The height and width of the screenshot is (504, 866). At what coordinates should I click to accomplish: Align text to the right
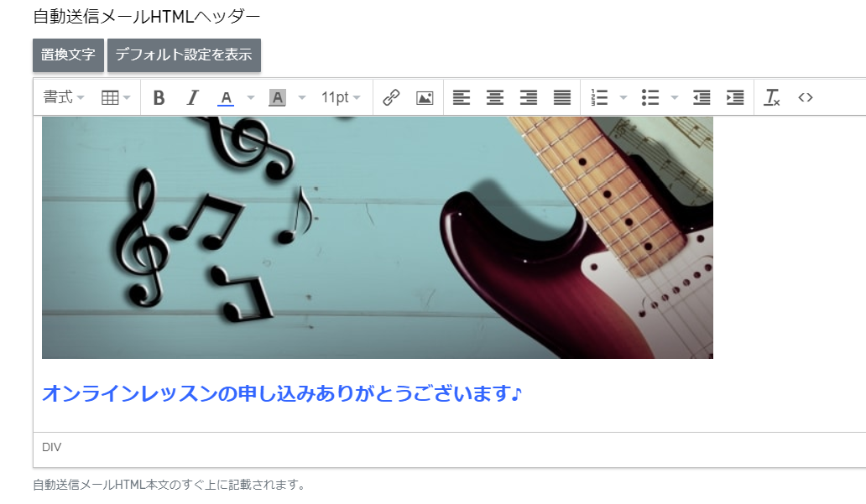[x=529, y=98]
